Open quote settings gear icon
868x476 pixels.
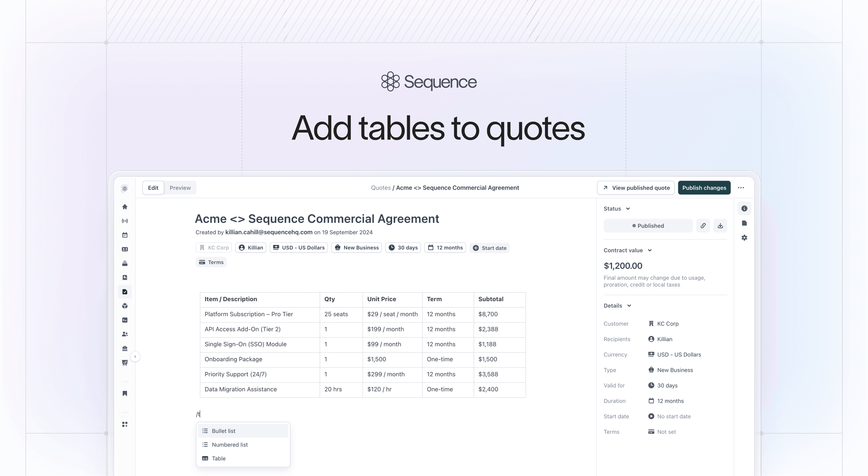744,238
